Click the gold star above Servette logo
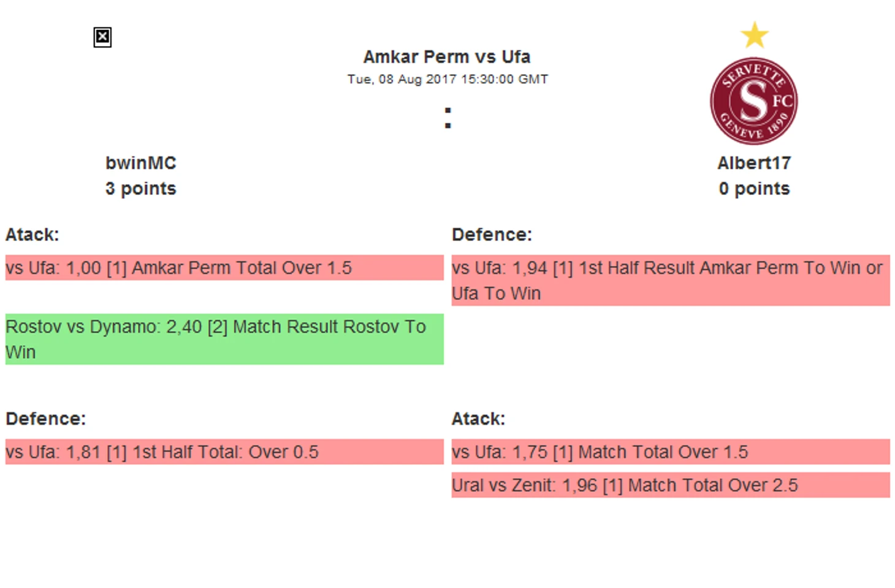Viewport: 895px width, 588px height. point(754,35)
